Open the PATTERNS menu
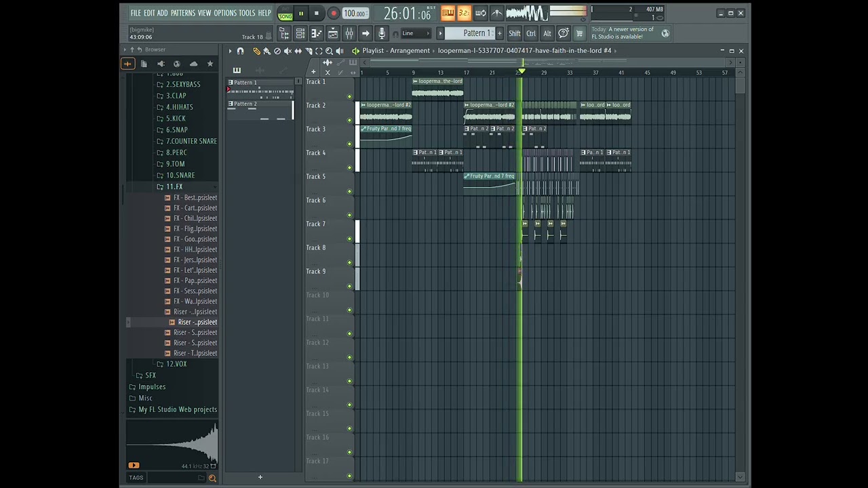The height and width of the screenshot is (488, 868). coord(183,13)
